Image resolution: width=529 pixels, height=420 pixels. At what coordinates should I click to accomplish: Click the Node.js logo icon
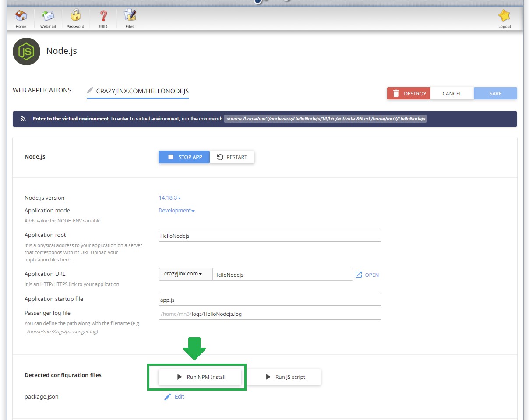coord(26,51)
